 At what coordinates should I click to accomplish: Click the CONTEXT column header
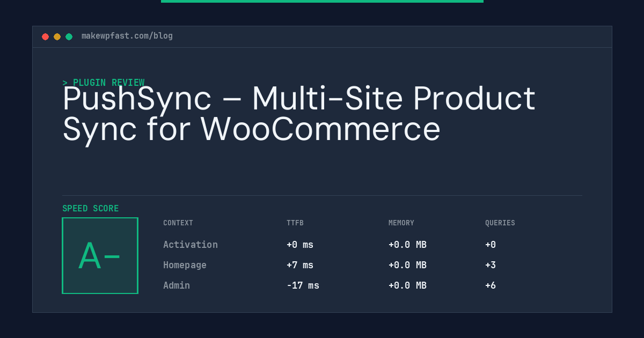tap(178, 223)
